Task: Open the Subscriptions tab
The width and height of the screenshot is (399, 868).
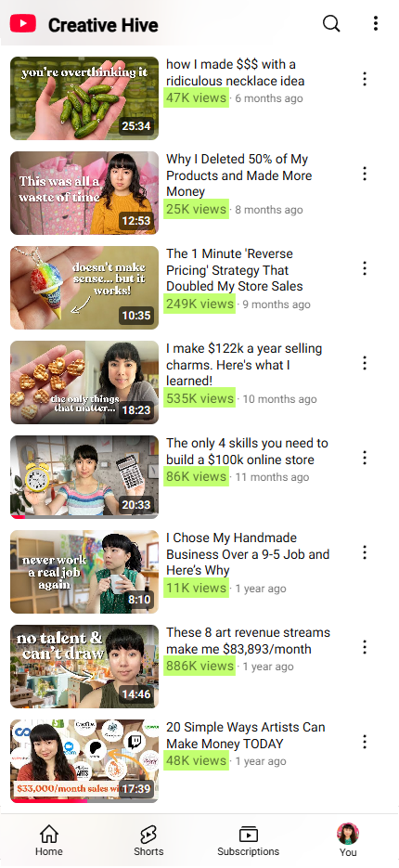Action: (249, 840)
